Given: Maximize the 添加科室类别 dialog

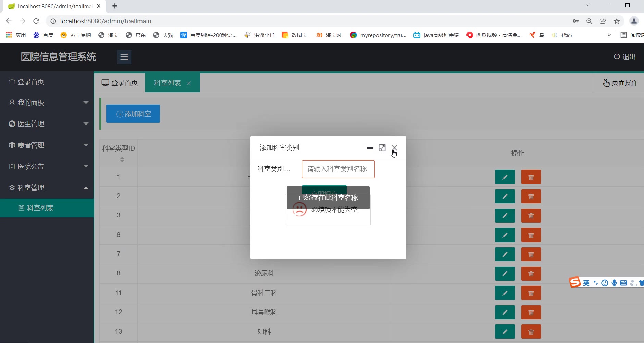Looking at the screenshot, I should [x=382, y=148].
